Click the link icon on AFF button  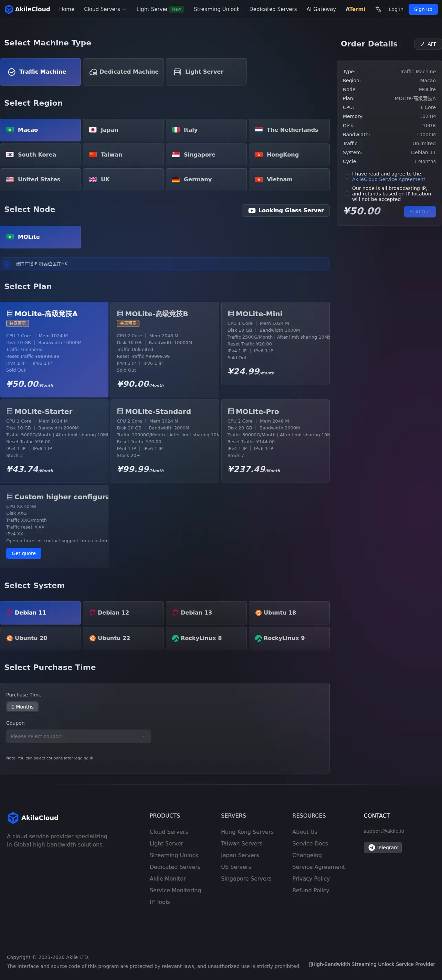click(x=422, y=44)
